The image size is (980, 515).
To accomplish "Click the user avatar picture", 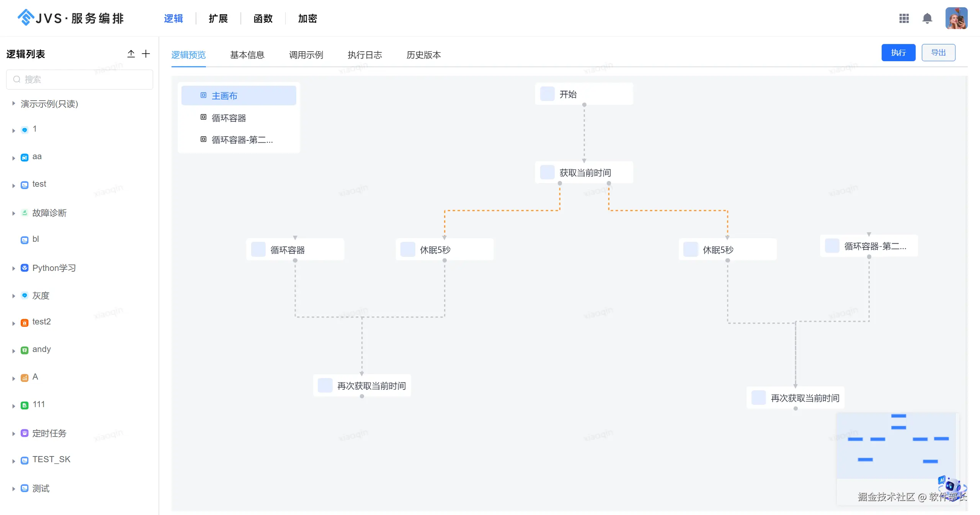I will (x=956, y=18).
